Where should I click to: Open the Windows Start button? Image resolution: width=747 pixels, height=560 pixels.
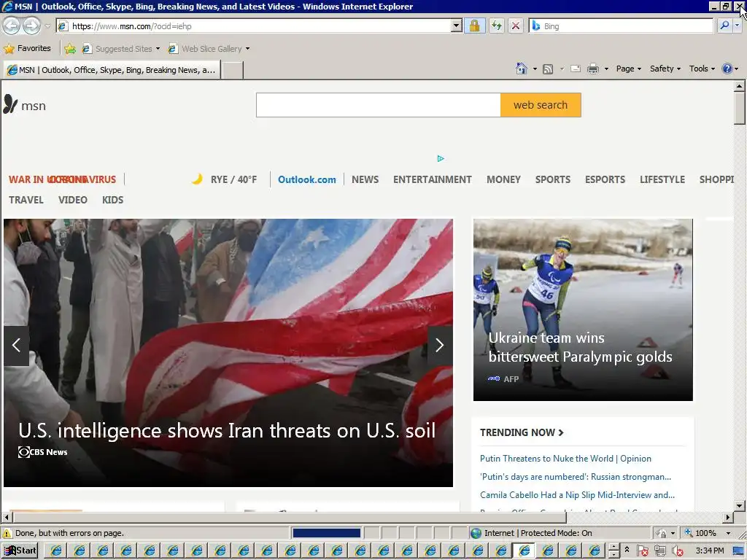click(x=20, y=551)
